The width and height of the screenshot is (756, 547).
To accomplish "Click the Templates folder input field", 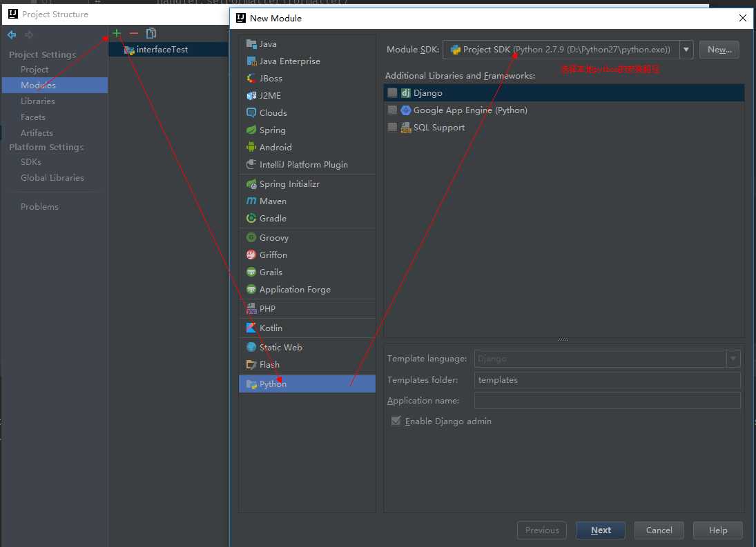I will click(607, 380).
